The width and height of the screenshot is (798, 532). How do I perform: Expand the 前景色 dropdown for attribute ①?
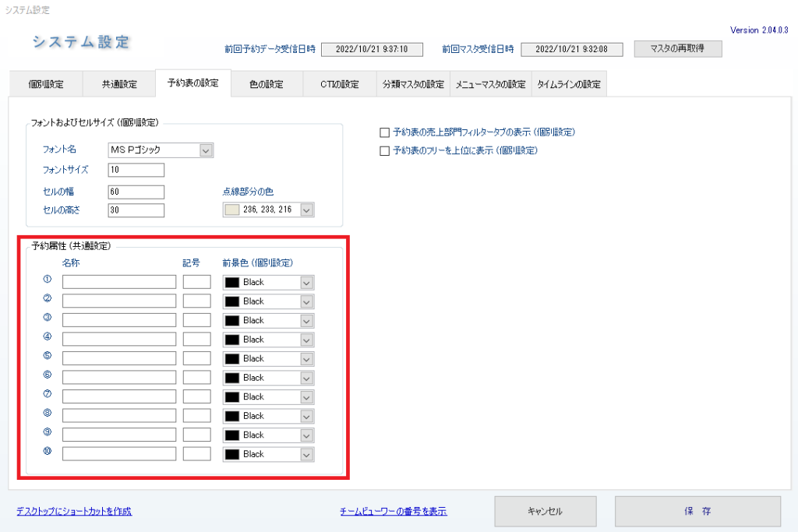(x=307, y=283)
